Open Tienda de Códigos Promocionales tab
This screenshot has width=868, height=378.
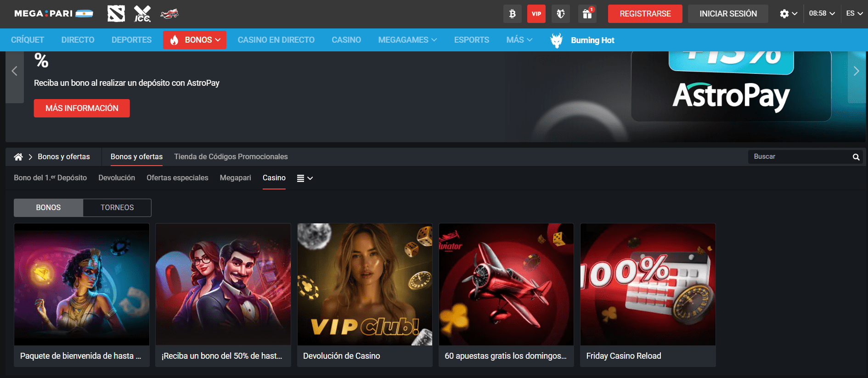(x=231, y=157)
